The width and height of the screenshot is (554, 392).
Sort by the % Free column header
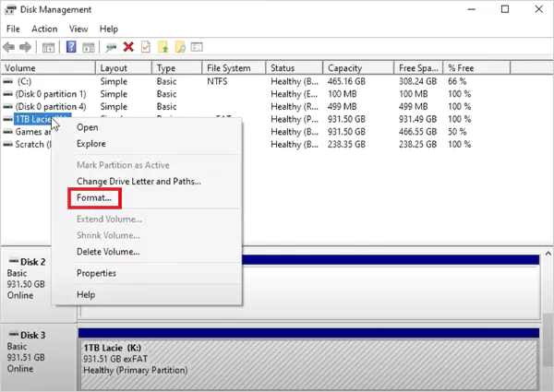476,67
